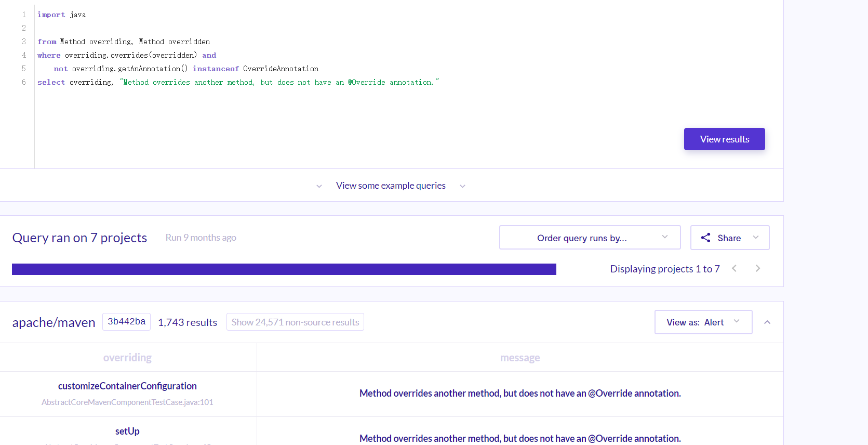Open Share dropdown arrow
Viewport: 868px width, 445px height.
click(756, 237)
